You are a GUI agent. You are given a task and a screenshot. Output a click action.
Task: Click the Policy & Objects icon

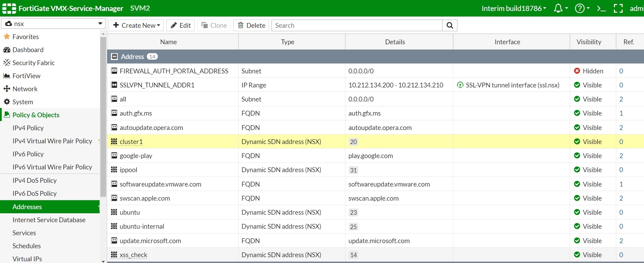pos(7,115)
